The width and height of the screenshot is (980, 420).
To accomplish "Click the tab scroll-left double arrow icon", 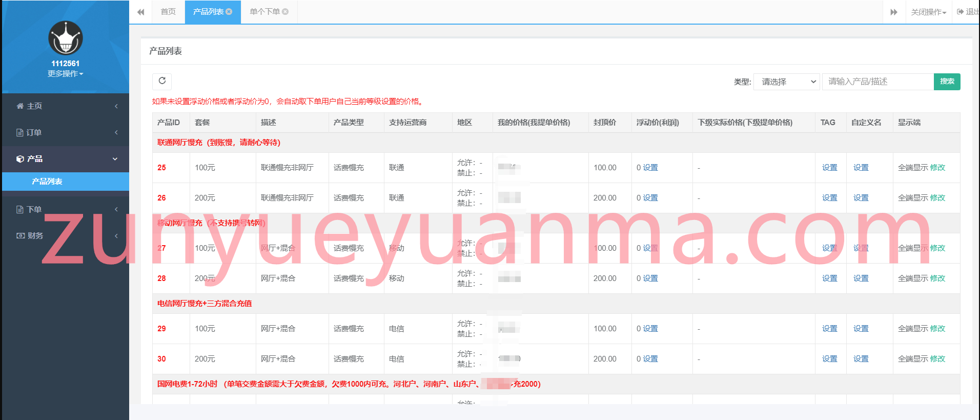I will click(140, 12).
